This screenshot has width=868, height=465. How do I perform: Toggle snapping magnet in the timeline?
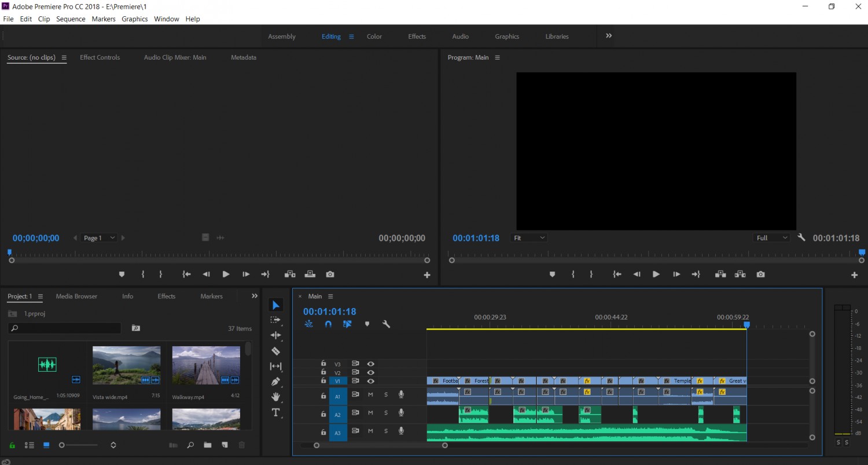click(328, 324)
